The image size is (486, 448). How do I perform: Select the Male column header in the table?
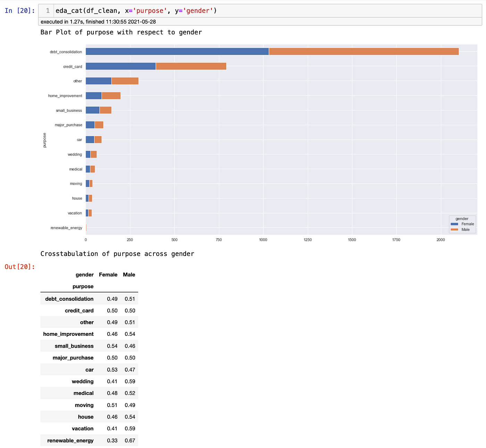[x=129, y=274]
